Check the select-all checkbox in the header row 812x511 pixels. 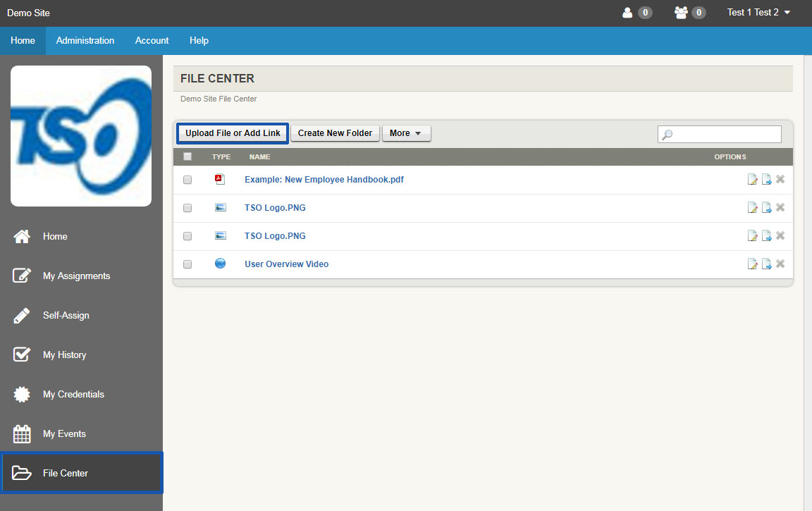[187, 156]
